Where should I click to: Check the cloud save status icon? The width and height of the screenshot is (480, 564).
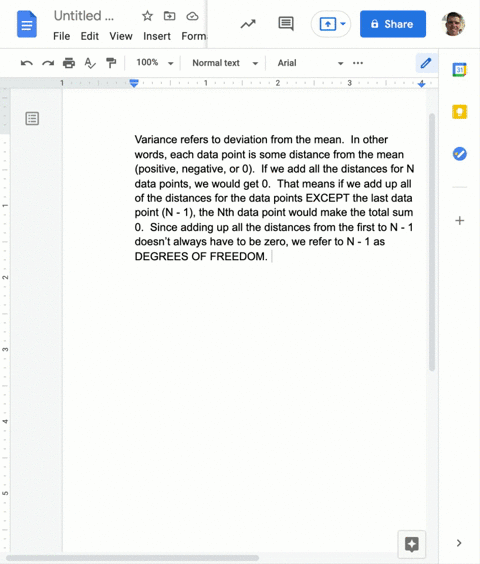pyautogui.click(x=192, y=16)
